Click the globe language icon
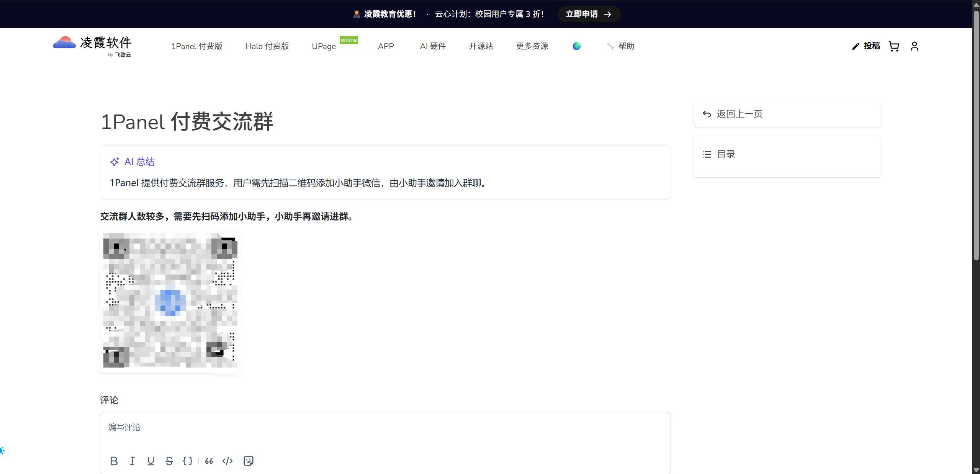980x474 pixels. [x=576, y=46]
